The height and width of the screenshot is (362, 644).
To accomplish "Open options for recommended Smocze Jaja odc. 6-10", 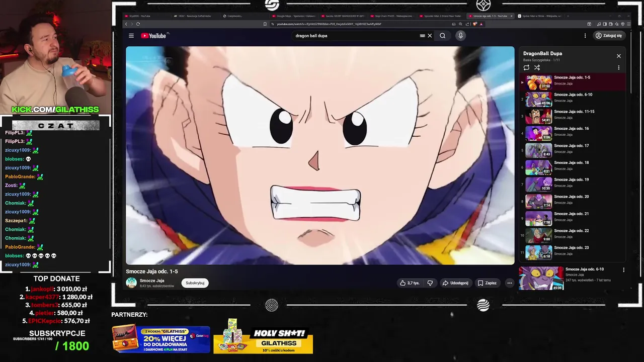I will 624,270.
